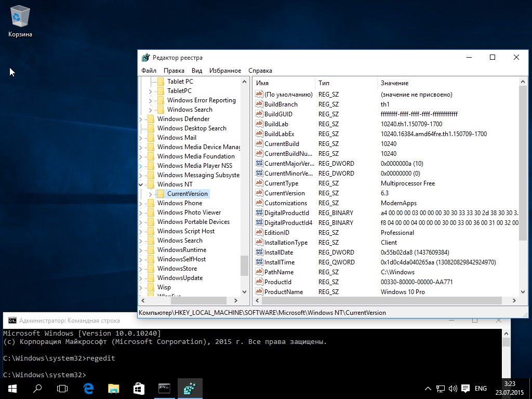Click values pane scroll up arrow
532x399 pixels.
(x=523, y=82)
